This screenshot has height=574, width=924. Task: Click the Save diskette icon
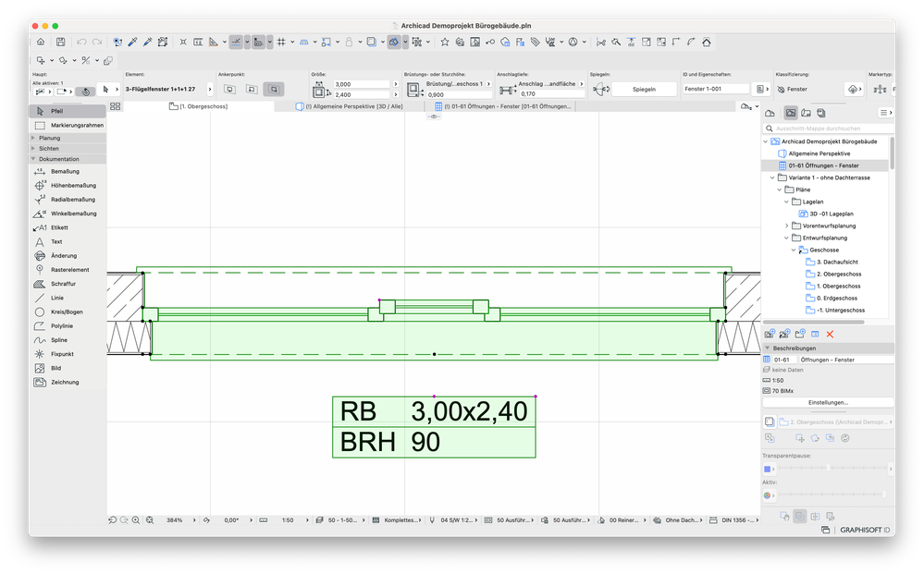point(61,42)
